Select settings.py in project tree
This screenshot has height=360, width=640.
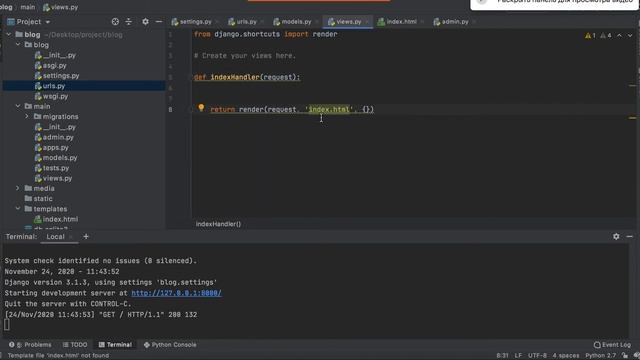click(x=61, y=76)
